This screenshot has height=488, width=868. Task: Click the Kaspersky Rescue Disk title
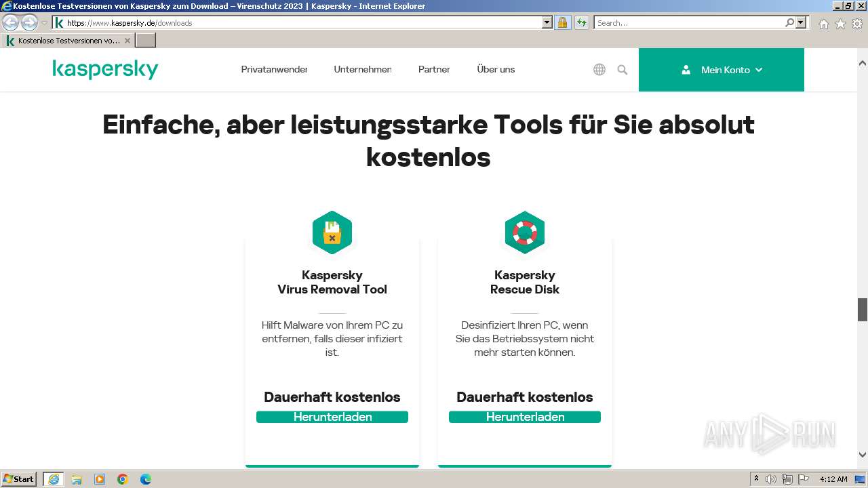pos(525,282)
